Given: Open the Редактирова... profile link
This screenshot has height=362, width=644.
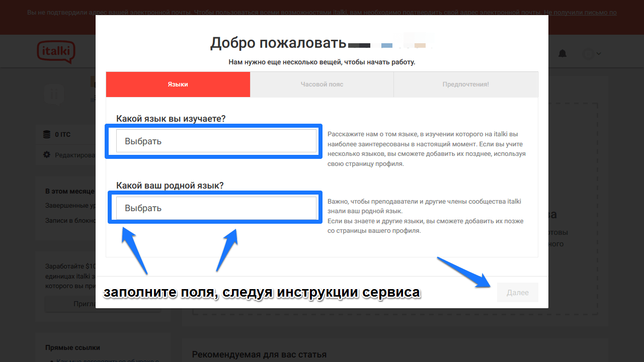Looking at the screenshot, I should (75, 155).
